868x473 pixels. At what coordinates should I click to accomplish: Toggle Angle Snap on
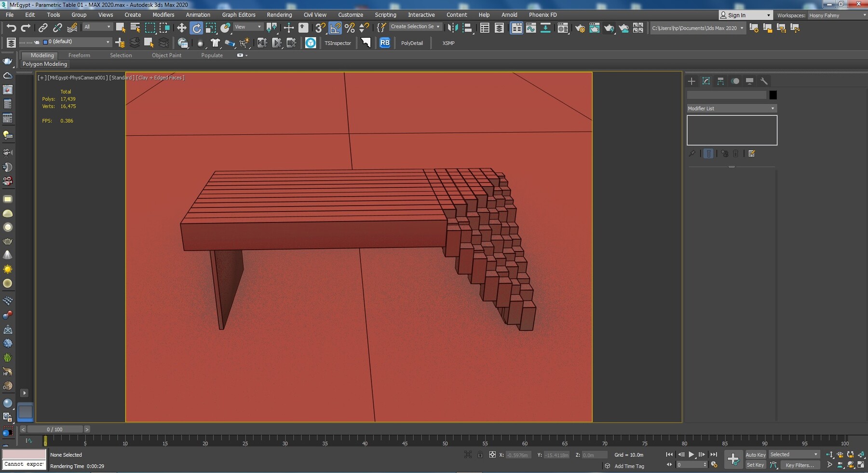[335, 28]
